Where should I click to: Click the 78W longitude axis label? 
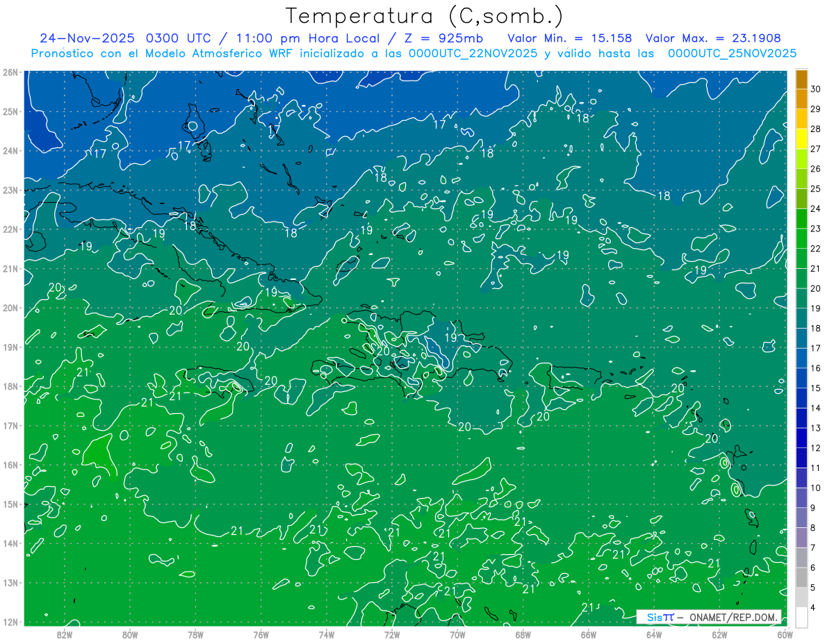click(x=195, y=634)
